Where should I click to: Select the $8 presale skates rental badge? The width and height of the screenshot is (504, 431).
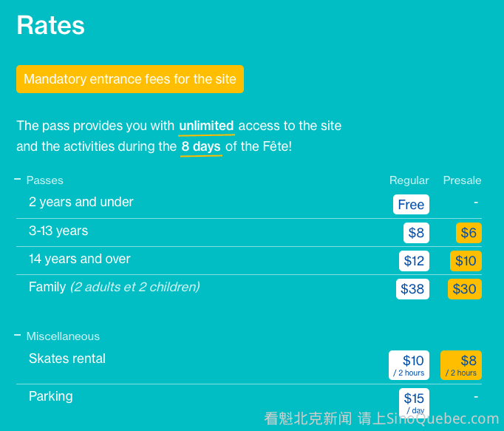pyautogui.click(x=461, y=364)
